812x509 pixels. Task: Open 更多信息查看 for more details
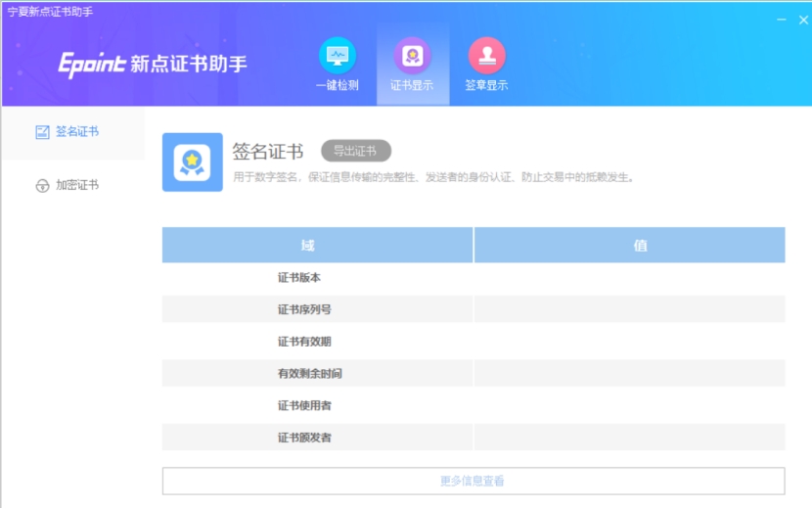[x=473, y=481]
